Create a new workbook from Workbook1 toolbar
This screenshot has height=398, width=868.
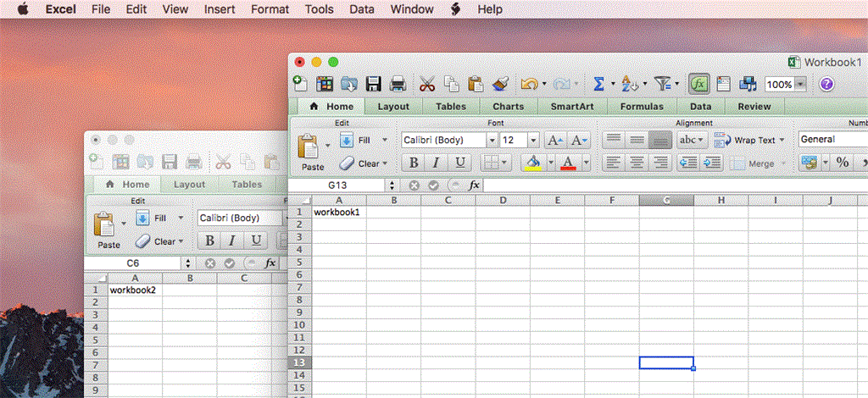point(300,84)
